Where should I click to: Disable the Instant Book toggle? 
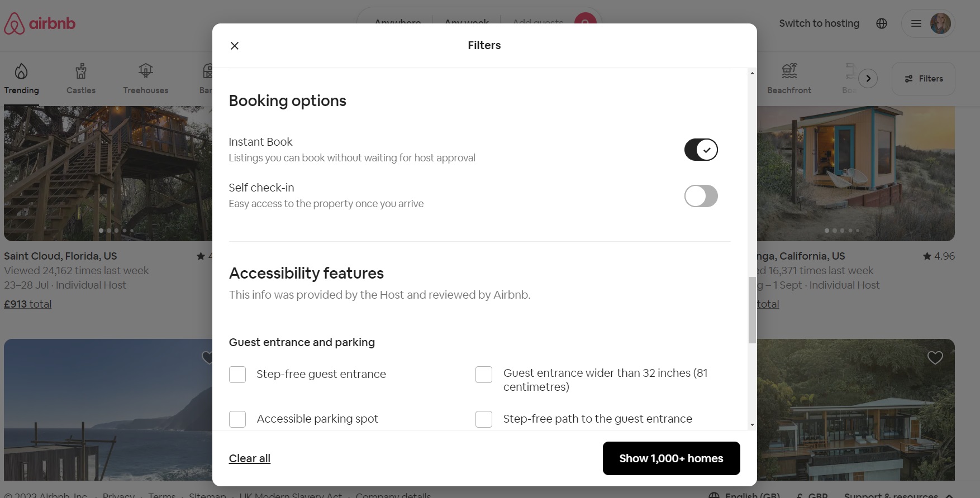tap(701, 150)
